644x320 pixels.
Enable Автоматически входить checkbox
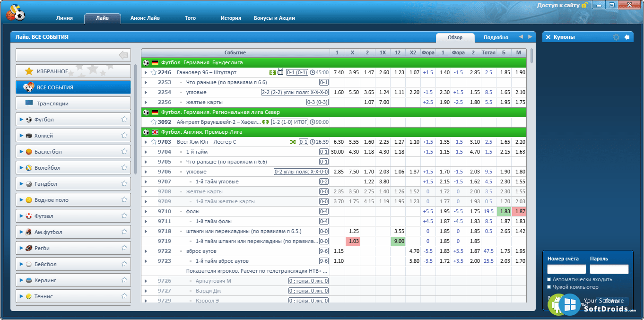[x=549, y=279]
